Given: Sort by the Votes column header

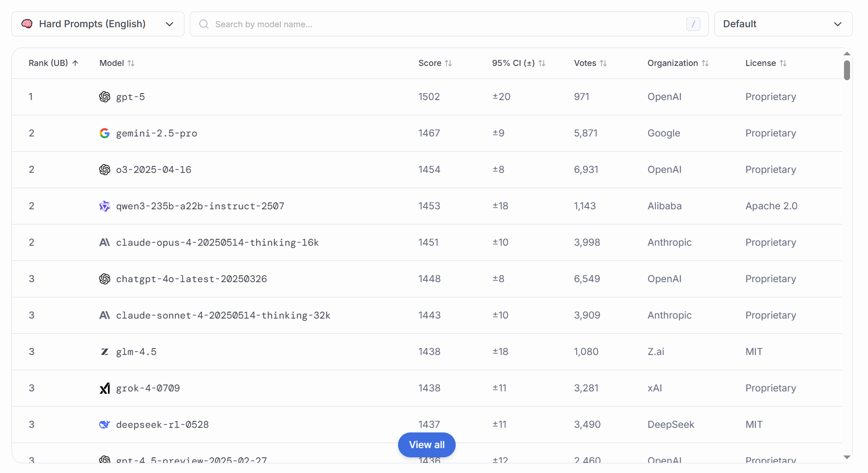Looking at the screenshot, I should coord(590,63).
